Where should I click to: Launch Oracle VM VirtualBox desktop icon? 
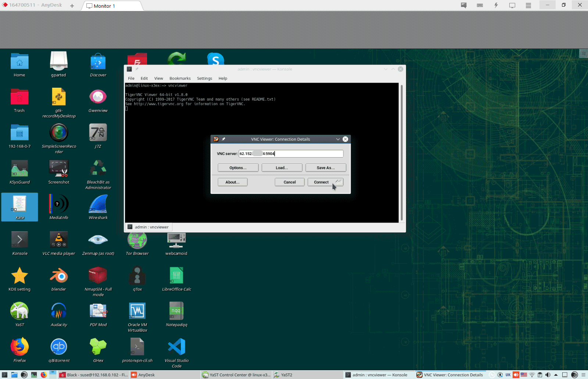137,317
